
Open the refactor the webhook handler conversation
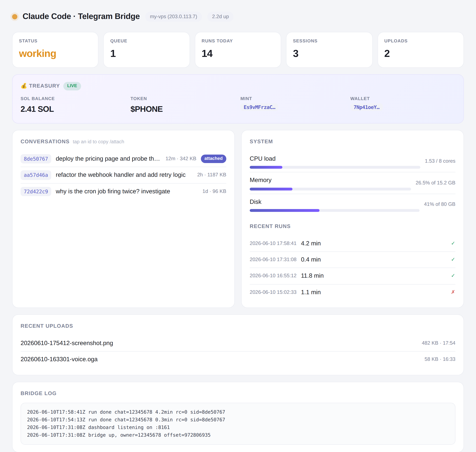[121, 175]
